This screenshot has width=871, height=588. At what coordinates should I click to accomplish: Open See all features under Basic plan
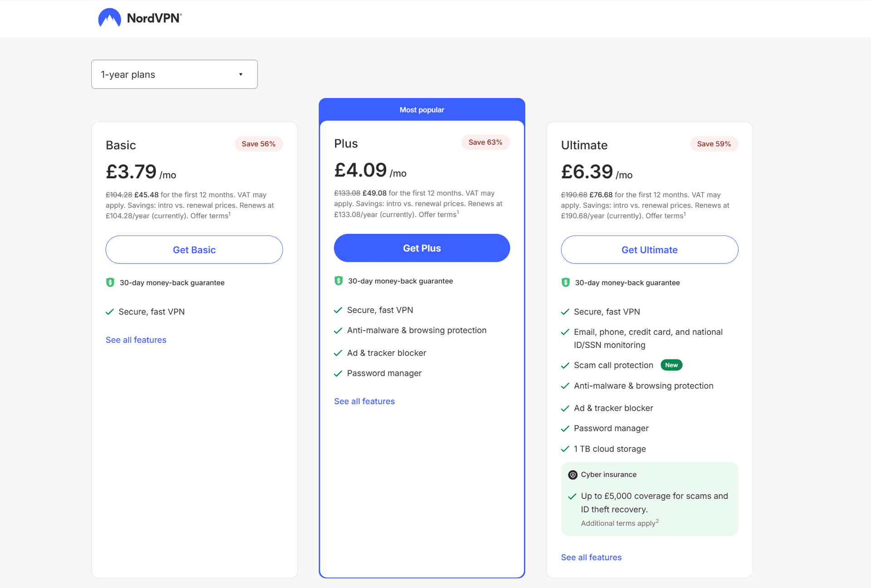coord(136,339)
